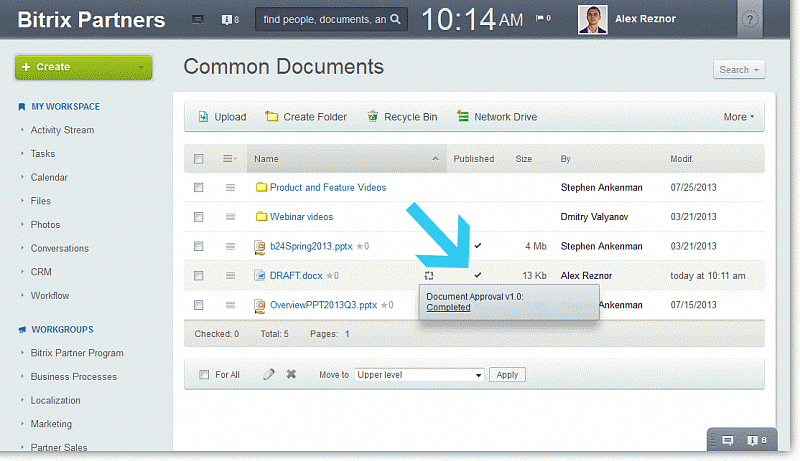Open the DRAFT.docx file link
Image resolution: width=800 pixels, height=461 pixels.
[296, 275]
